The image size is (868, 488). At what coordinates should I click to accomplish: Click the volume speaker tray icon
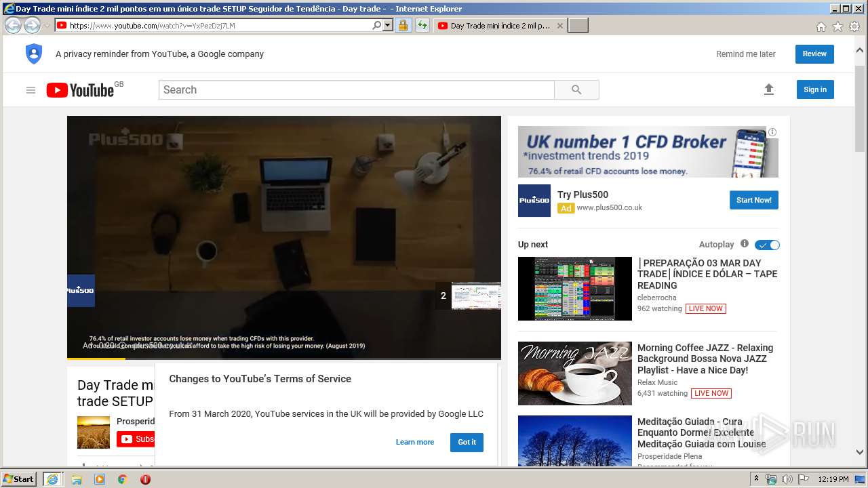[787, 479]
